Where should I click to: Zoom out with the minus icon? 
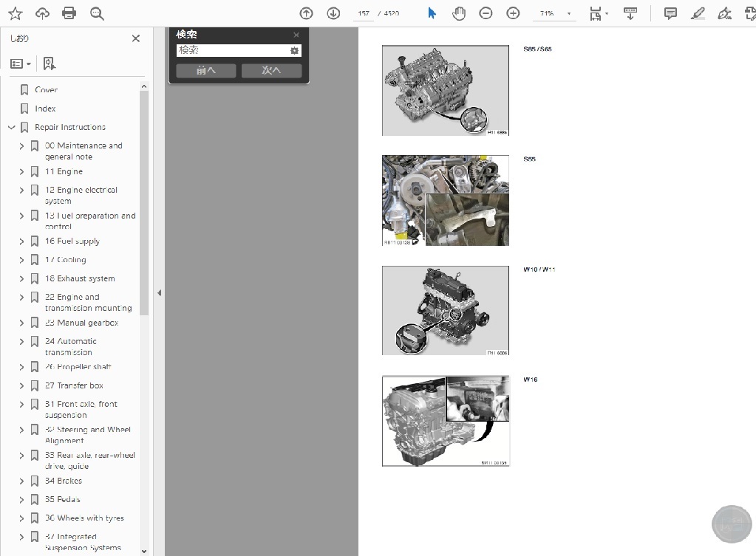pos(486,13)
